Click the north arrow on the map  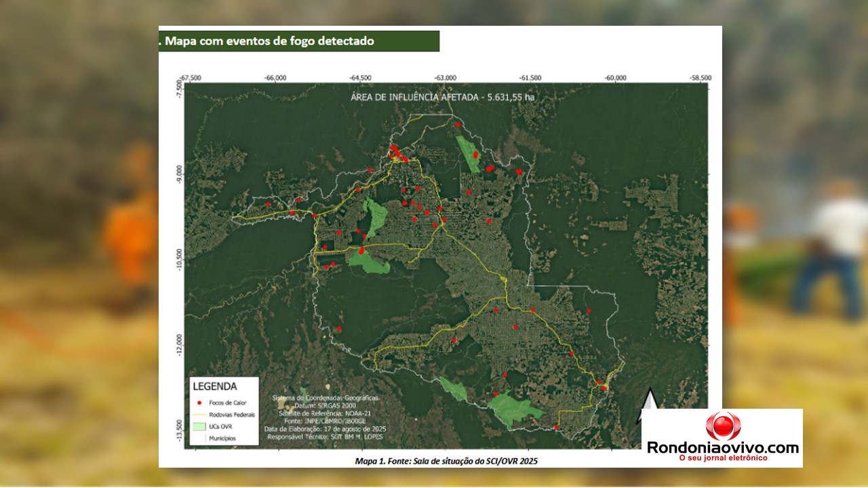point(650,399)
